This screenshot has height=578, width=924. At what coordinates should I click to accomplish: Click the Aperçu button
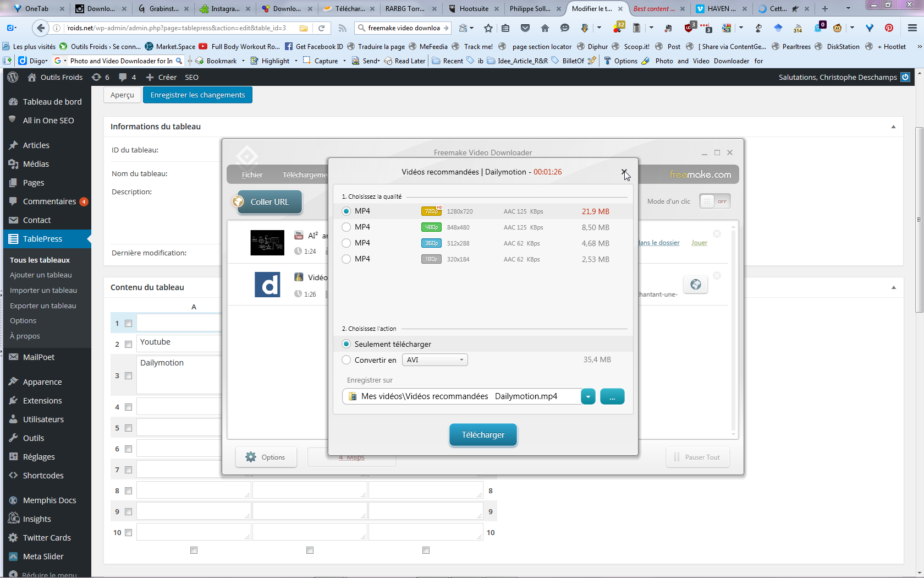click(x=122, y=95)
